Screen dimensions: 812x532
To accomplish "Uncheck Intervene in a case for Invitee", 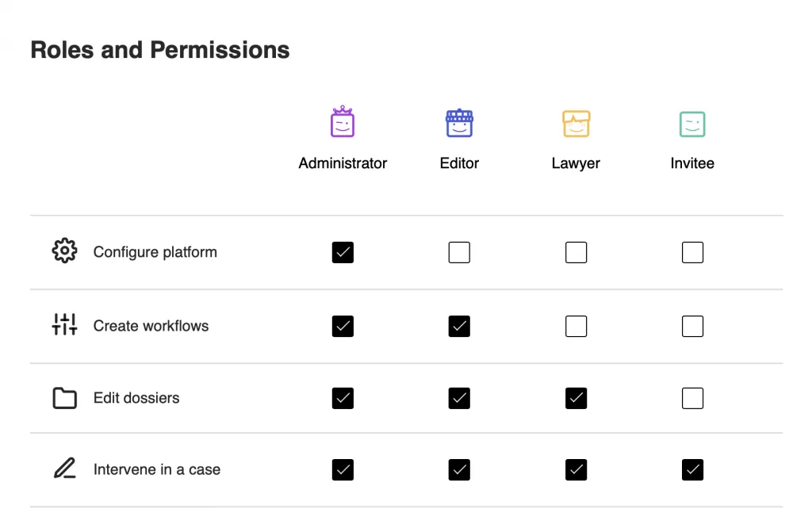I will point(692,470).
